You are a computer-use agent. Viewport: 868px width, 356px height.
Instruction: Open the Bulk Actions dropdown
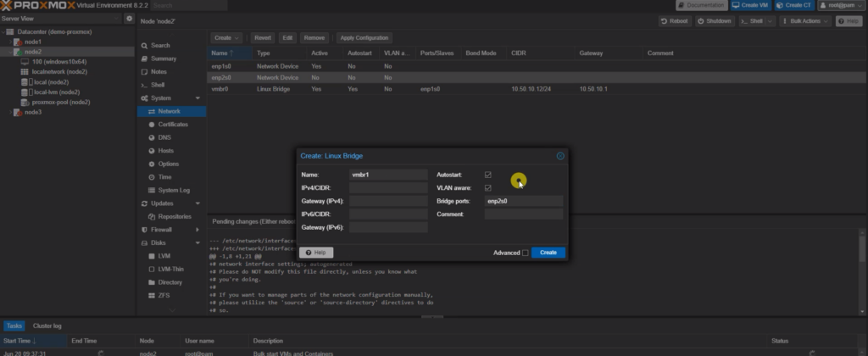[x=805, y=21]
